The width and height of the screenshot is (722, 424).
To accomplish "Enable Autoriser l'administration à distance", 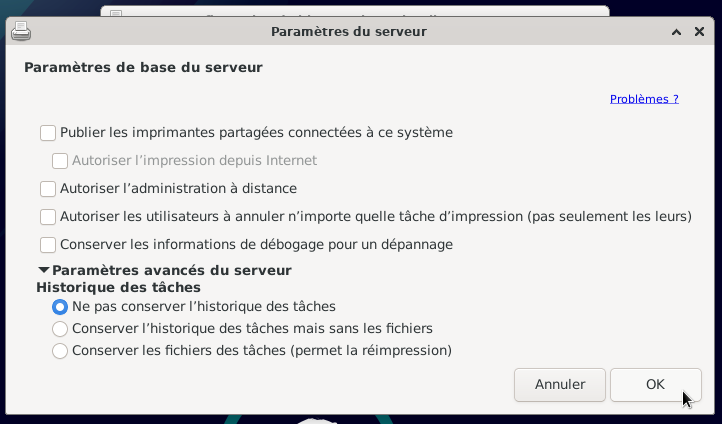I will click(x=48, y=189).
